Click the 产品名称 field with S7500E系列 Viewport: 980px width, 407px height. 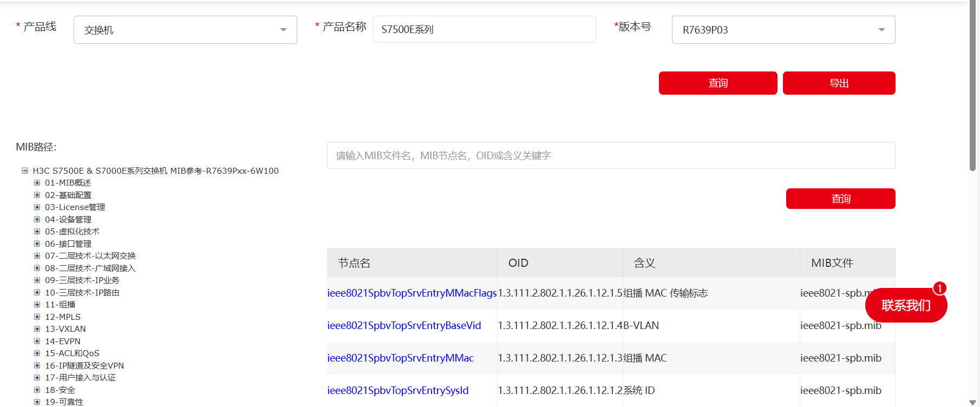(484, 29)
